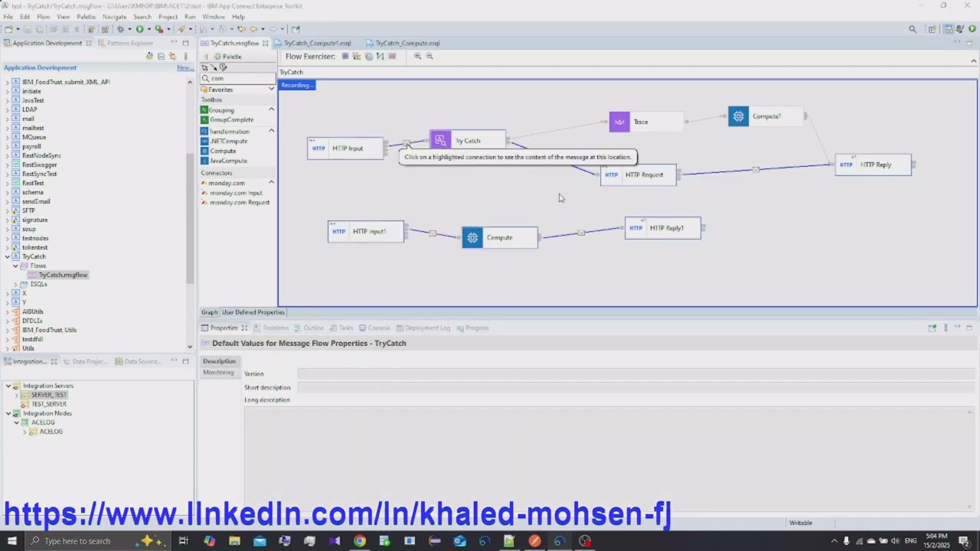The height and width of the screenshot is (551, 980).
Task: Collapse the Transformation palette category
Action: [x=271, y=131]
